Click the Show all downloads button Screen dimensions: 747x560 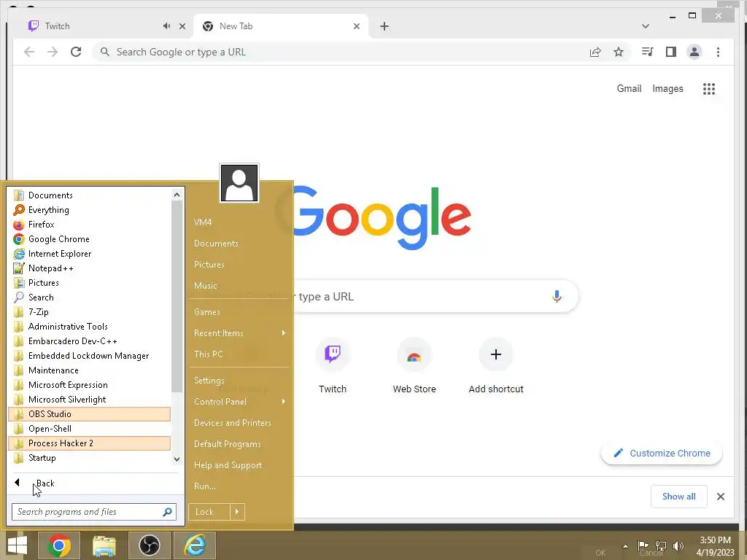pos(679,497)
